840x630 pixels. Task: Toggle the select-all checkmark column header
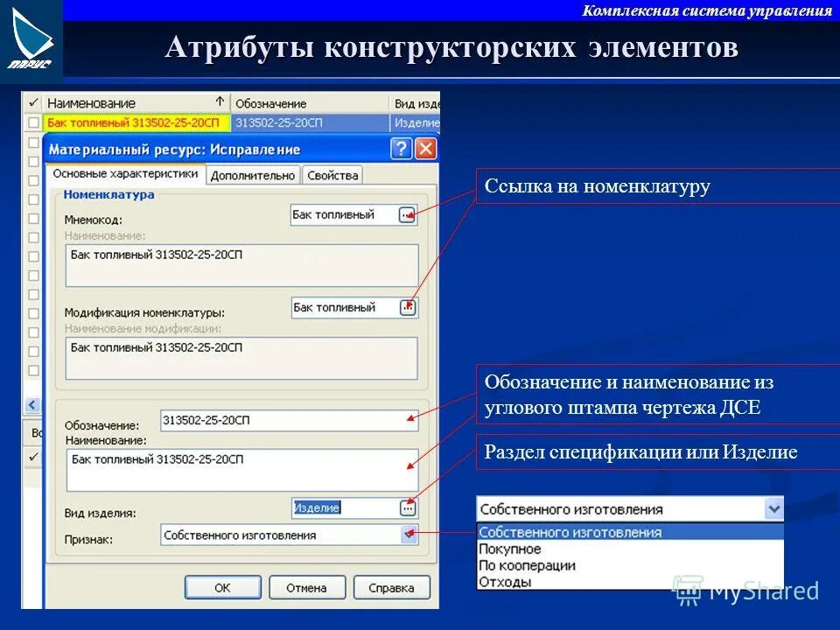(x=33, y=102)
